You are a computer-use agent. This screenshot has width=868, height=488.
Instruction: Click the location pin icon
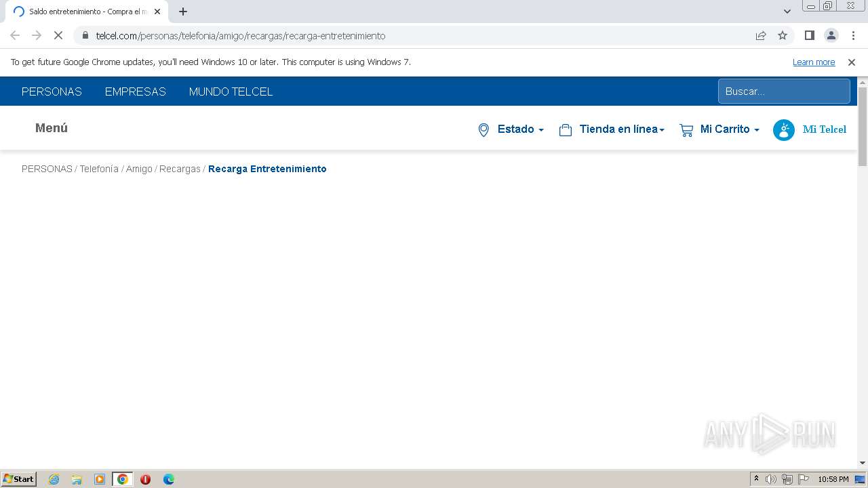[x=484, y=129]
